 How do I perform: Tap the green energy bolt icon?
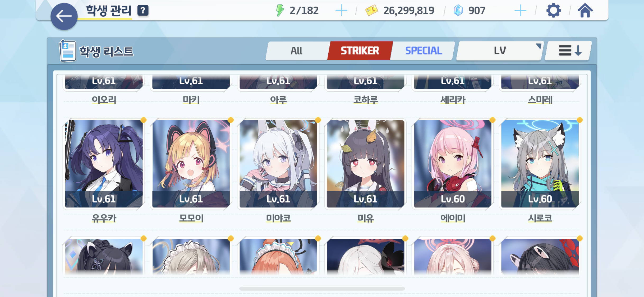click(280, 11)
